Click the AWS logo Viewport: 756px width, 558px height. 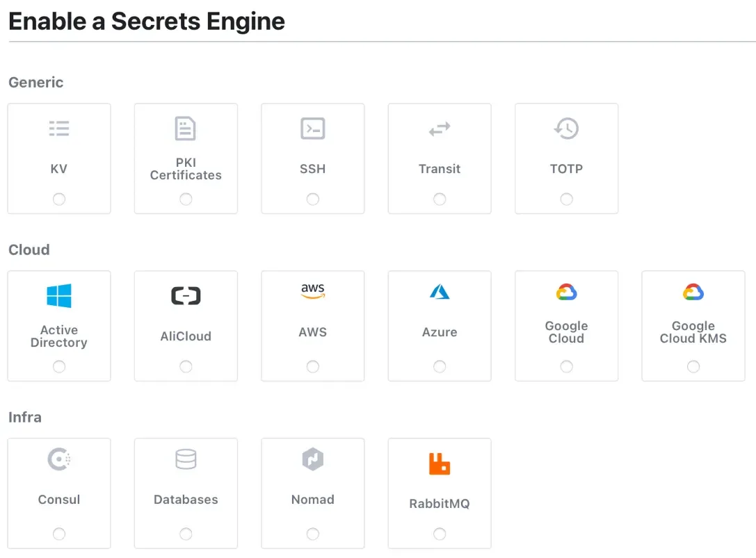[312, 290]
